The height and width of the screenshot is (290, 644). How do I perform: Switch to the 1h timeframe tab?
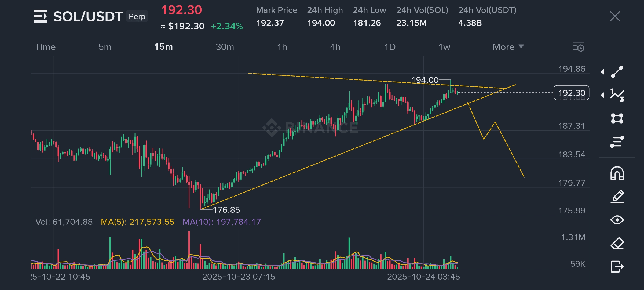(x=282, y=47)
